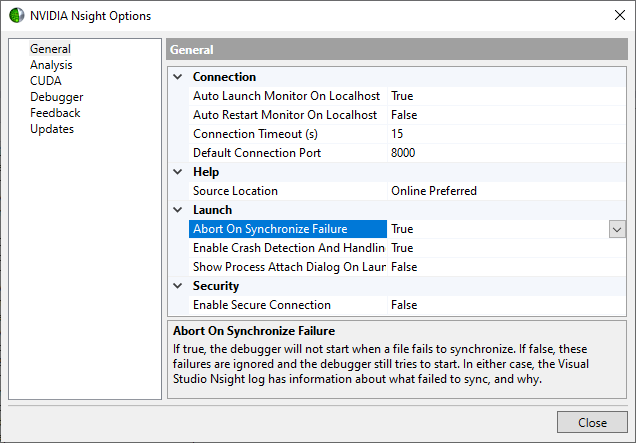636x443 pixels.
Task: Select the Source Location property
Action: [x=288, y=191]
